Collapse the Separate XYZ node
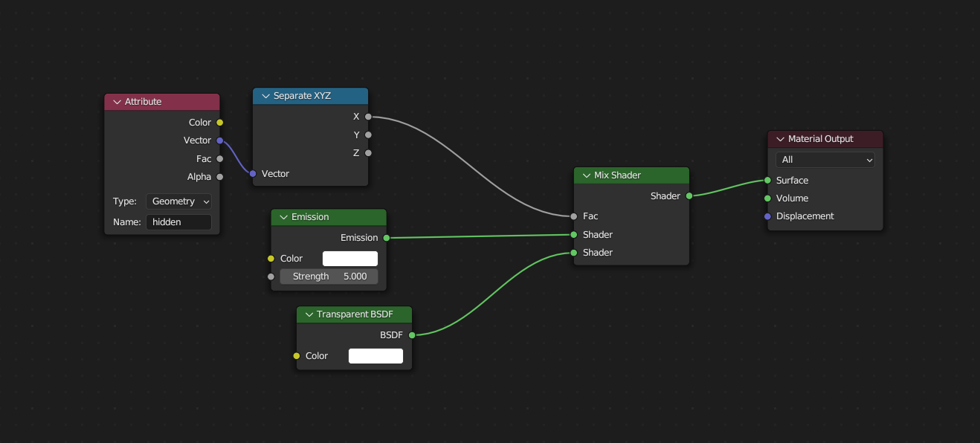 tap(265, 96)
